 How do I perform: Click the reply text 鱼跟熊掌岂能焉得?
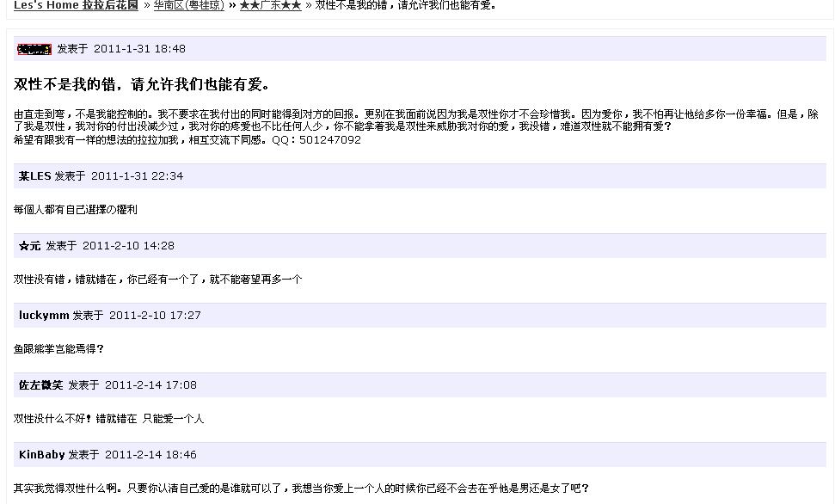pos(58,349)
